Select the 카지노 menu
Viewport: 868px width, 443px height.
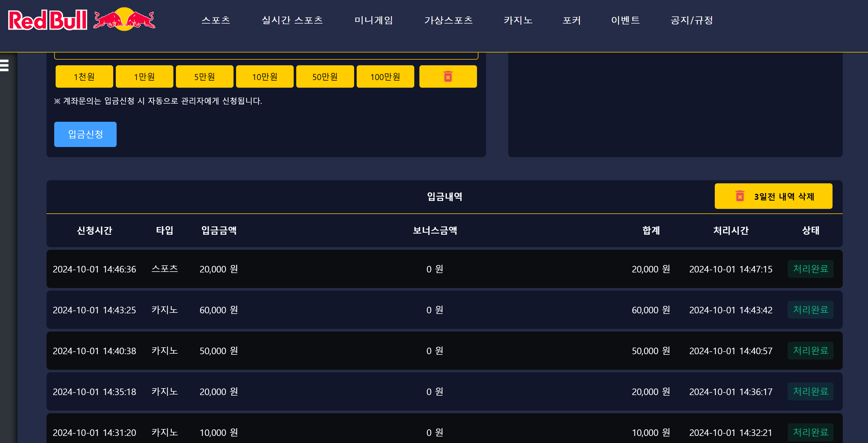pos(518,20)
